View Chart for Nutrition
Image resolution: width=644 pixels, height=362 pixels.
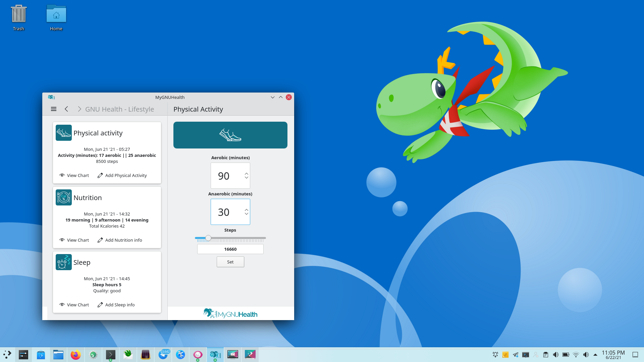(x=74, y=240)
